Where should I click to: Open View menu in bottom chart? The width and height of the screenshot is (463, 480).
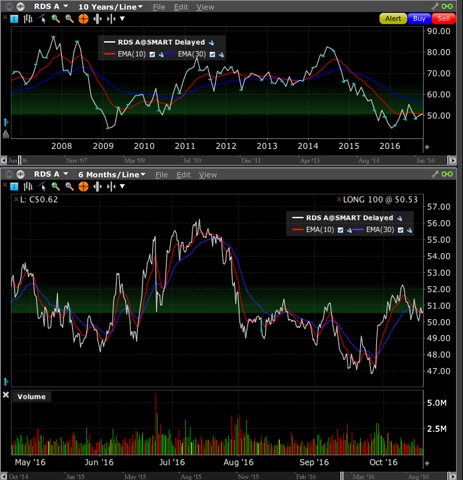click(x=208, y=175)
